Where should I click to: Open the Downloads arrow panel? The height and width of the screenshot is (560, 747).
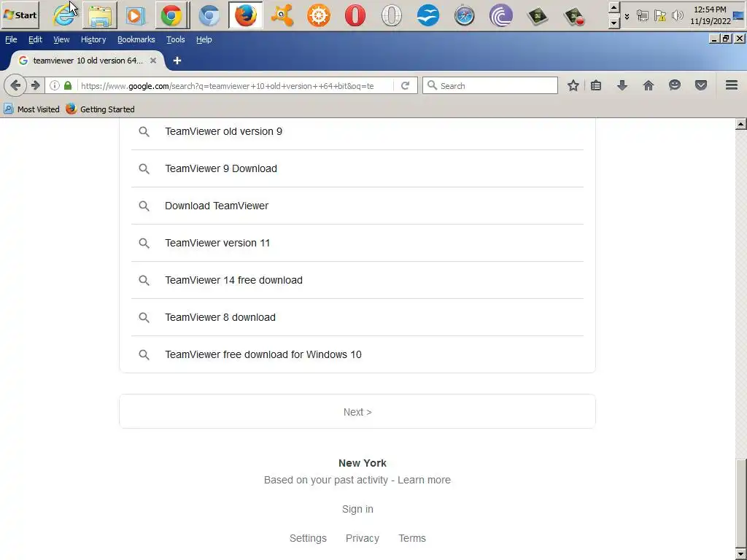click(622, 86)
